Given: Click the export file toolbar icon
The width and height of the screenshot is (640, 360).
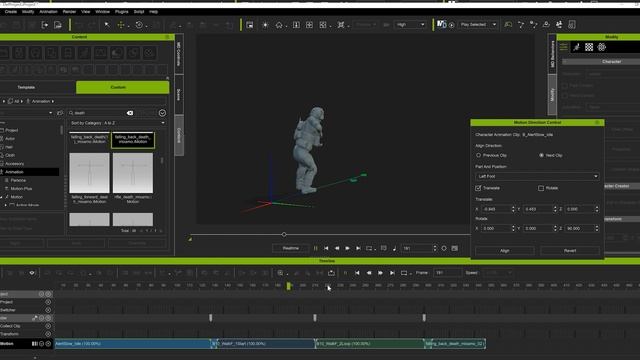Looking at the screenshot, I should pos(58,25).
